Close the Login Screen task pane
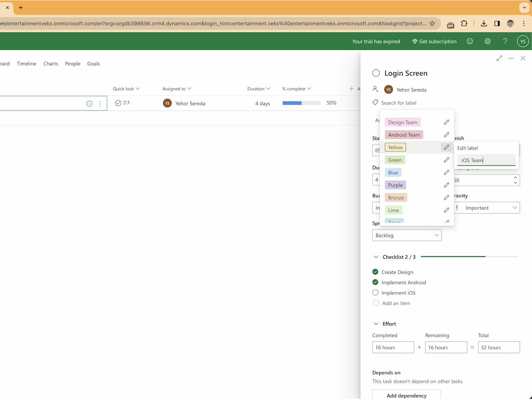532x399 pixels. (x=523, y=58)
